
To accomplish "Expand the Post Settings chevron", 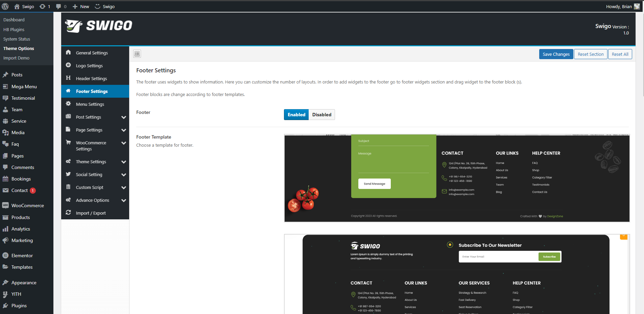I will coord(124,117).
